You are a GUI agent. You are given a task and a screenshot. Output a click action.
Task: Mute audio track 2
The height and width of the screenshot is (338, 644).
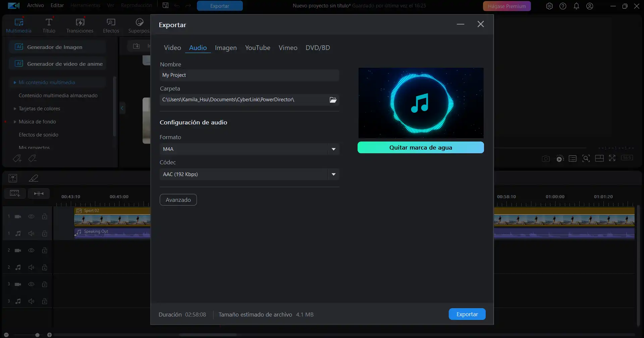click(31, 267)
